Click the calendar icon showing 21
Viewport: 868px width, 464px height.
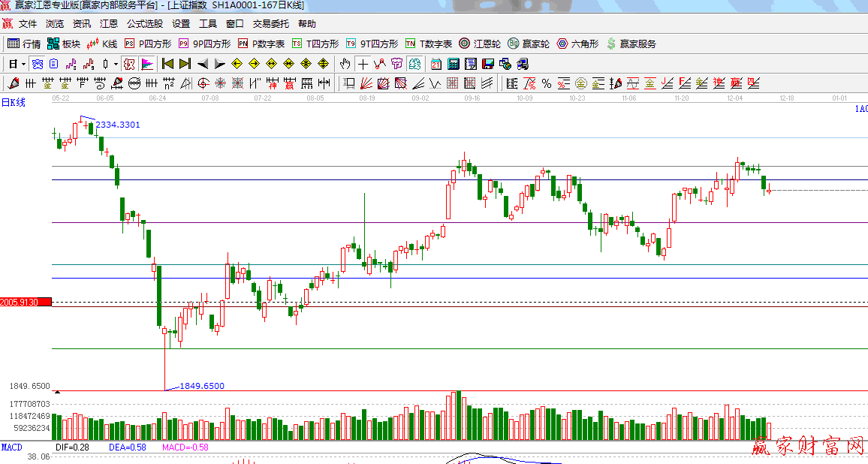436,64
